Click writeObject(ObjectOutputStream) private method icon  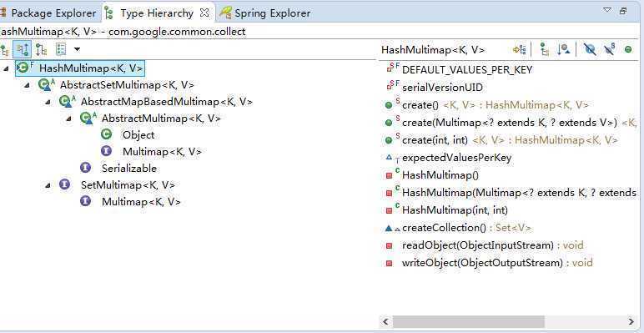[389, 264]
